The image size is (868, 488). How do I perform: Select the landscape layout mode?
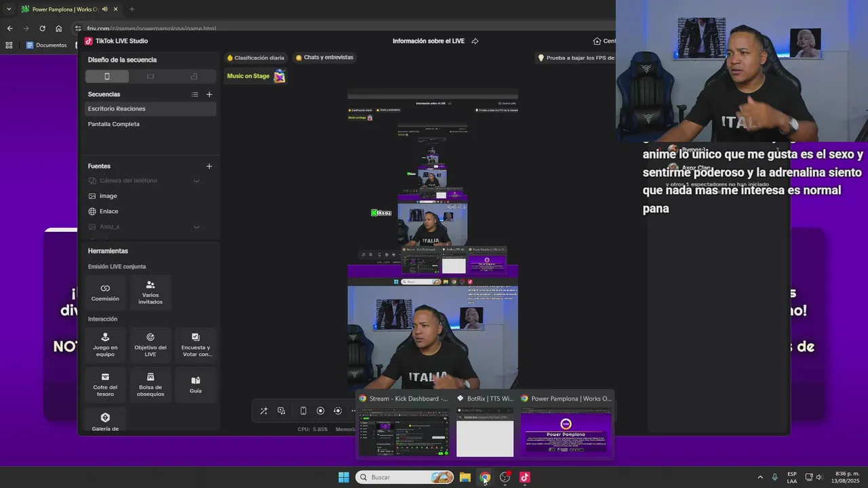click(151, 77)
